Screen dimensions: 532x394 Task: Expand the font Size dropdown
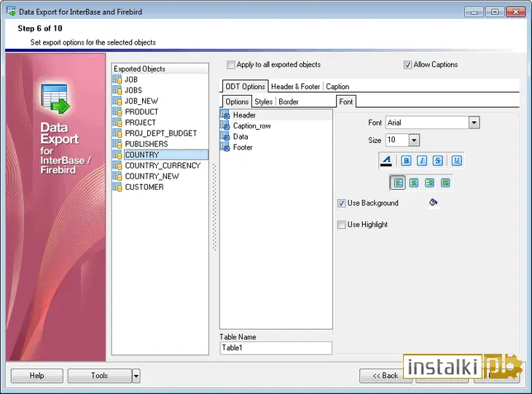[x=414, y=140]
